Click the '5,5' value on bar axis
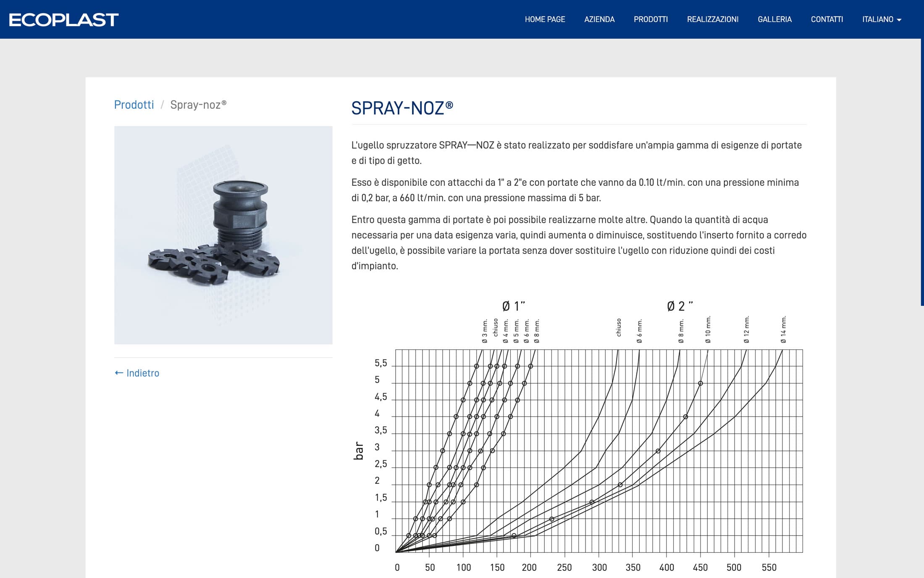 pyautogui.click(x=381, y=363)
